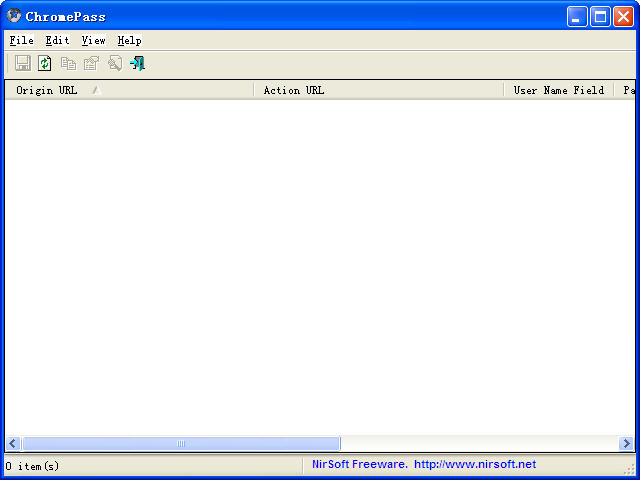Click the horizontal scrollbar right arrow
The width and height of the screenshot is (640, 480).
click(626, 443)
